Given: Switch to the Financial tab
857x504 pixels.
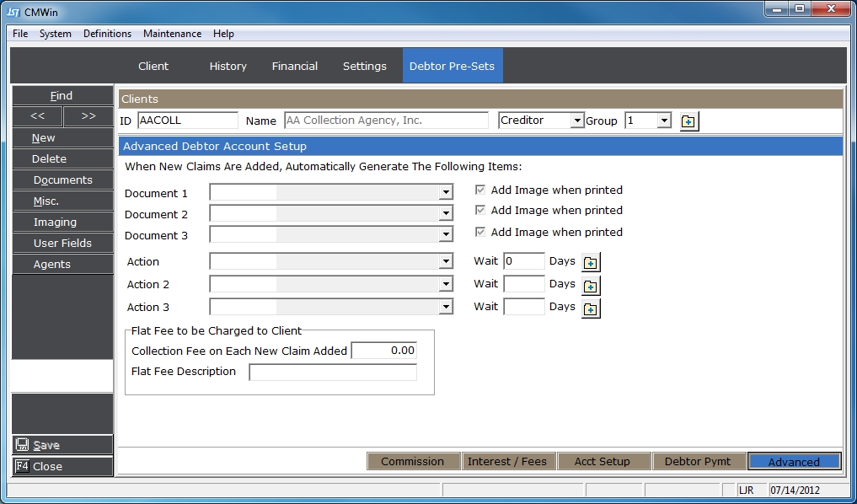Looking at the screenshot, I should 294,66.
